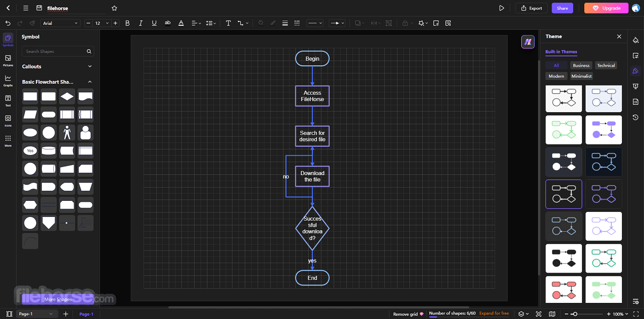Select the Minimalist theme filter
This screenshot has height=319, width=644.
(582, 76)
